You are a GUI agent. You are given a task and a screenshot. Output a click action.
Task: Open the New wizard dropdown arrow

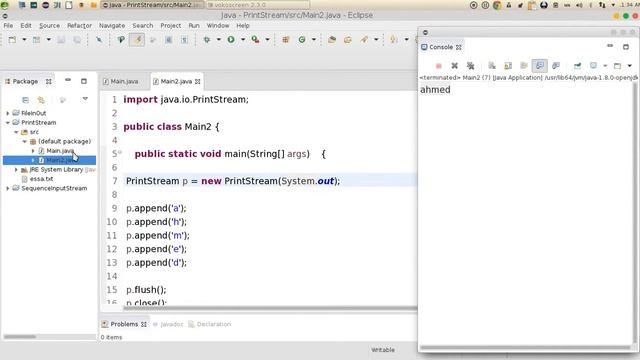click(24, 40)
